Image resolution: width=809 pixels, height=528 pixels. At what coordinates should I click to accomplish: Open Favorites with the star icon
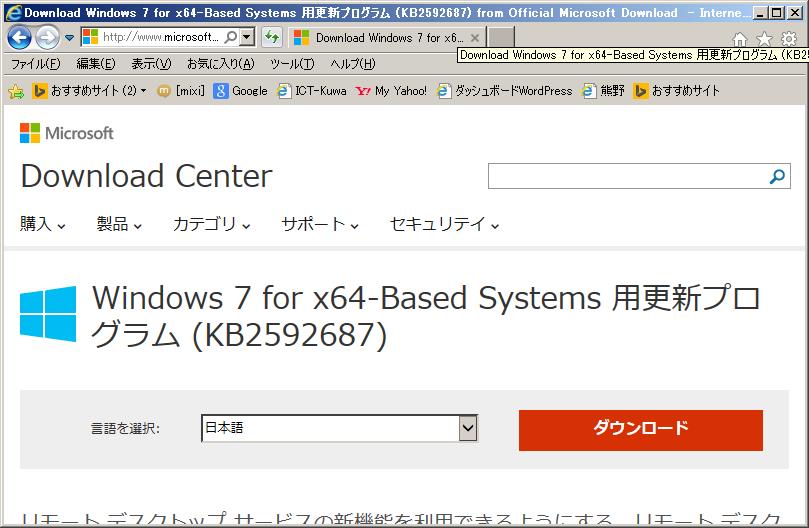[764, 39]
